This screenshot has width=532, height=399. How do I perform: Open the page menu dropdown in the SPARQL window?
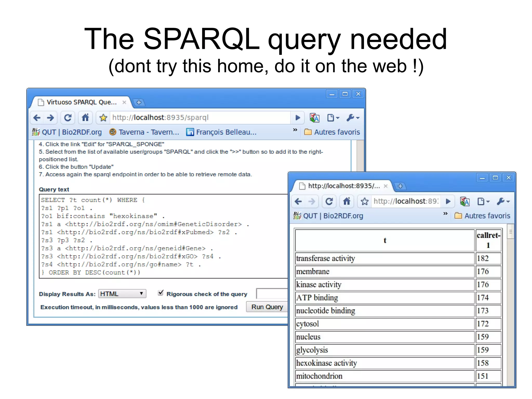[x=333, y=118]
